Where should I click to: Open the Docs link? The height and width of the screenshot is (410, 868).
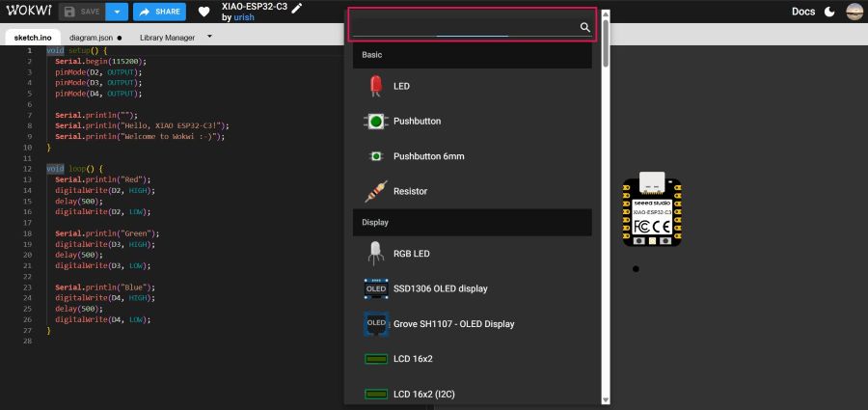point(803,12)
